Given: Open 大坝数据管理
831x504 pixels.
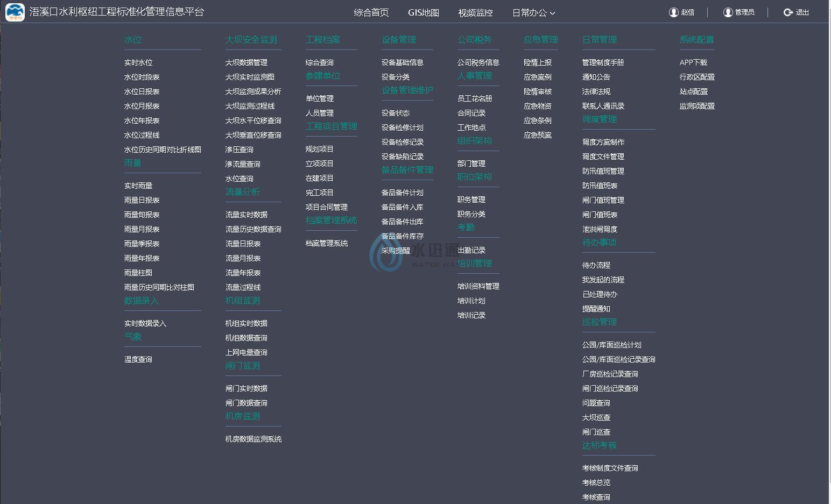Looking at the screenshot, I should 247,62.
